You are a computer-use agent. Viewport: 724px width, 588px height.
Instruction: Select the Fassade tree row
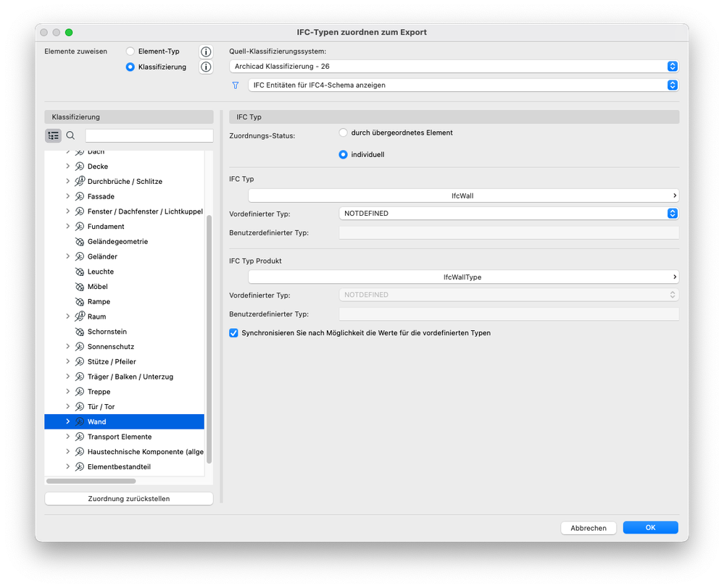(x=124, y=197)
